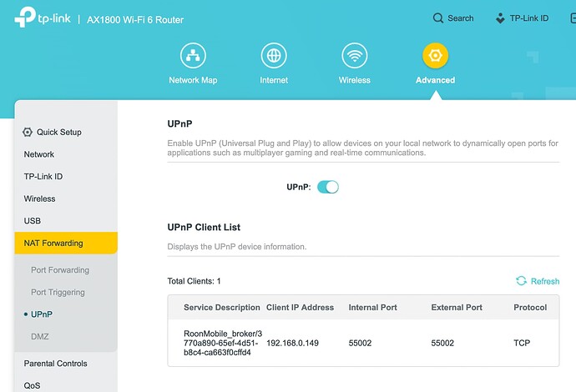Click the AX1800 Wi-Fi 6 Router title
The width and height of the screenshot is (576, 392).
coord(135,20)
